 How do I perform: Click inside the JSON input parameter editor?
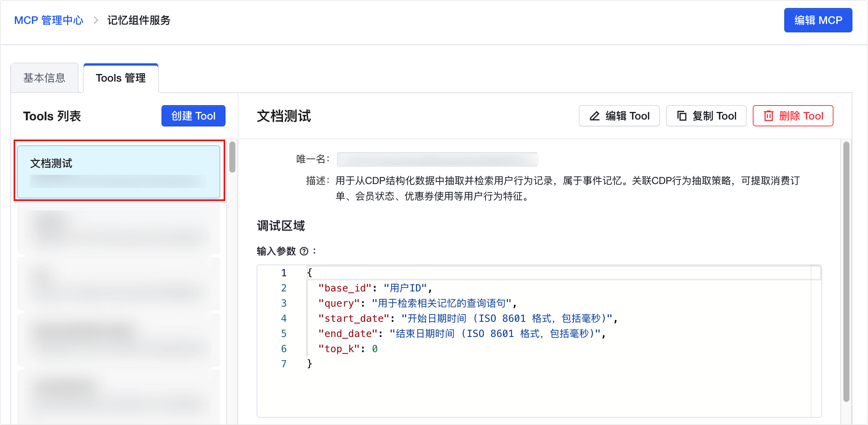coord(539,341)
